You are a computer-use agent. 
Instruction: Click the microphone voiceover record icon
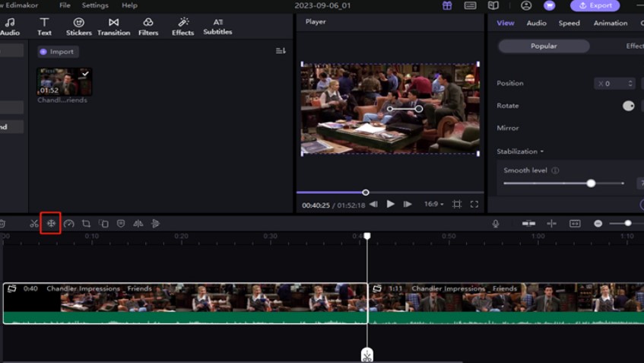496,224
